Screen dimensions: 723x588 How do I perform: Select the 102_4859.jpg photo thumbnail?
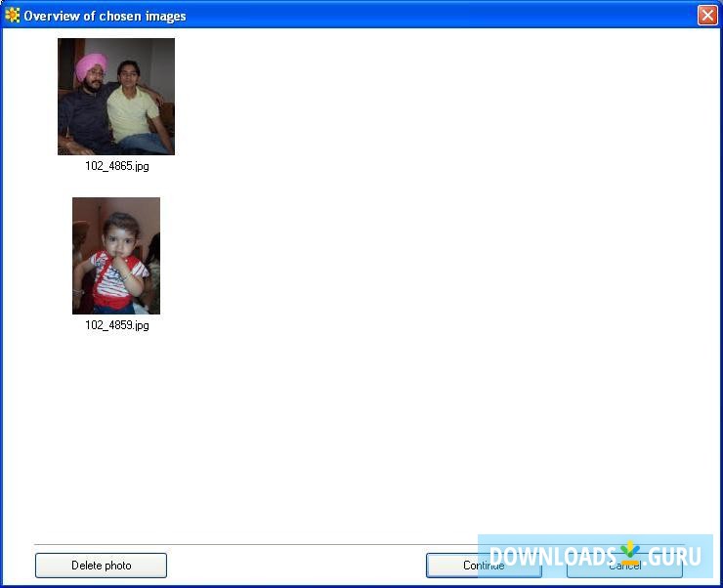(x=116, y=256)
